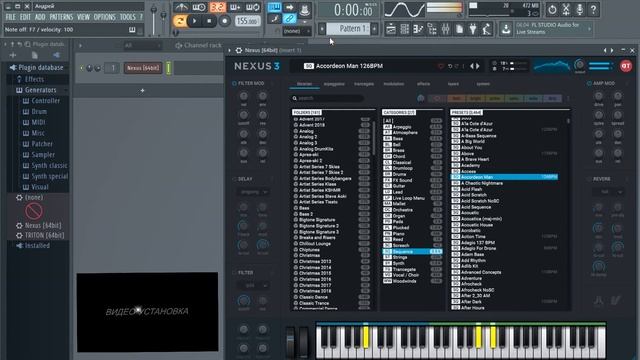Add a channel with the plus button
This screenshot has width=640, height=360.
pyautogui.click(x=142, y=90)
